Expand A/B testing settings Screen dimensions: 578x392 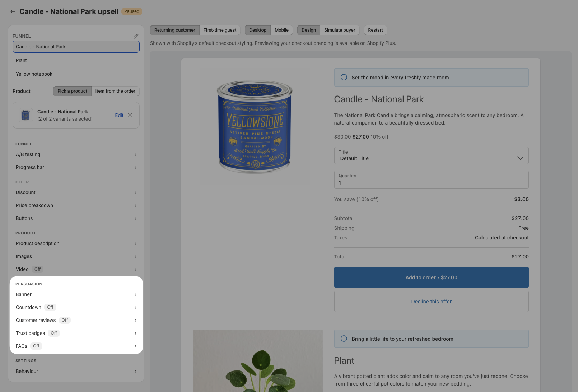pyautogui.click(x=76, y=154)
